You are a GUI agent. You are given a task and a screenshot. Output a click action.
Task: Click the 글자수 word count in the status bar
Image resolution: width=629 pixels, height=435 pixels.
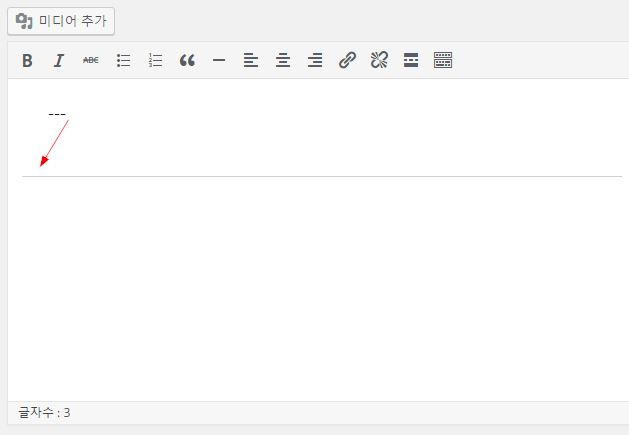pyautogui.click(x=45, y=412)
